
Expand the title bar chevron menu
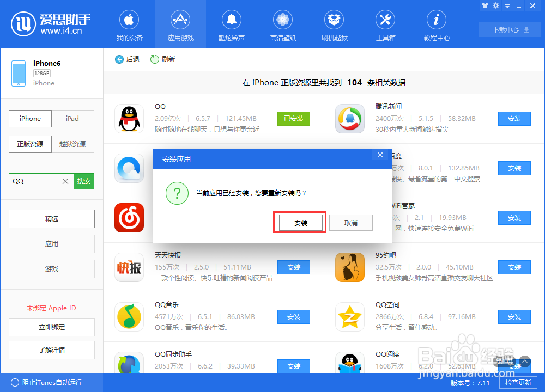click(507, 5)
